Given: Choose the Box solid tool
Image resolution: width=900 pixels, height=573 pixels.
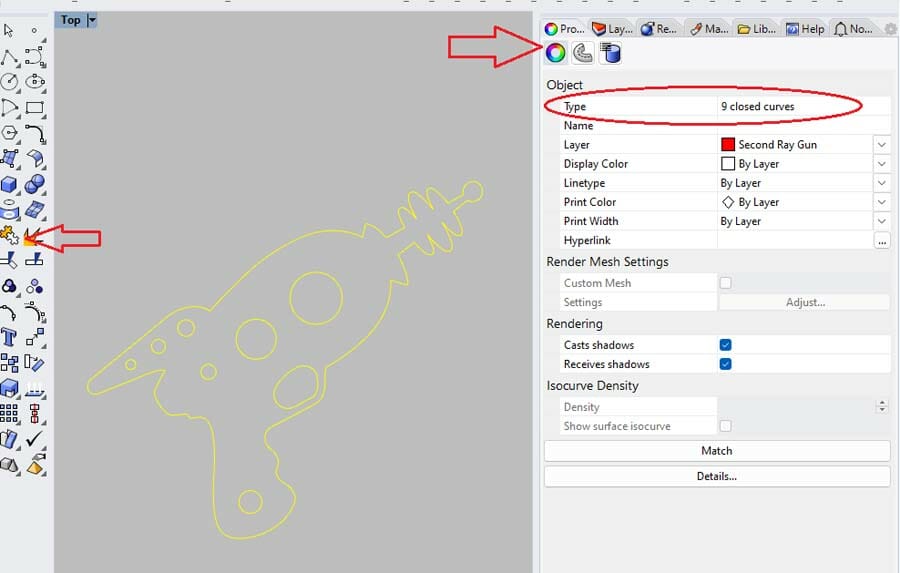Looking at the screenshot, I should 9,184.
